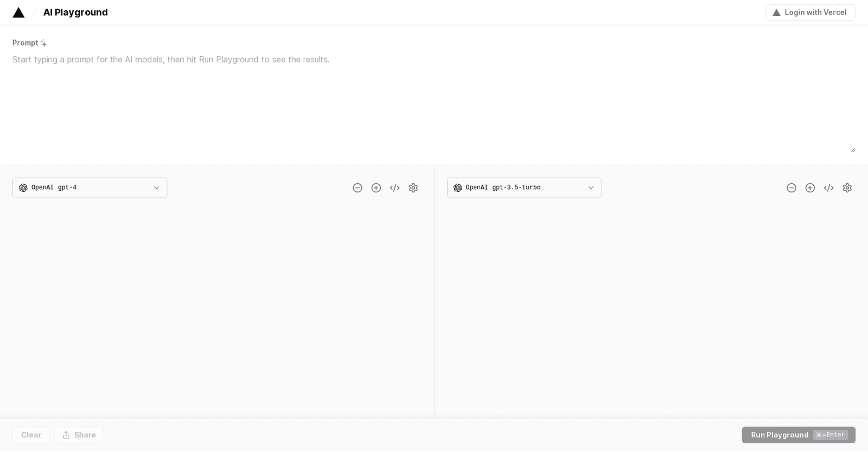Open the OpenAI gpt-4 model dropdown
The width and height of the screenshot is (868, 452).
90,188
